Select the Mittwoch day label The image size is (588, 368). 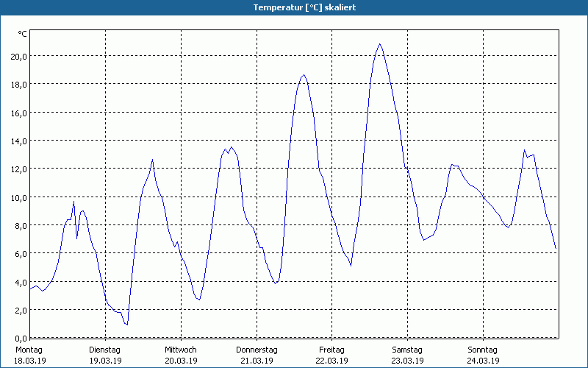pos(181,350)
